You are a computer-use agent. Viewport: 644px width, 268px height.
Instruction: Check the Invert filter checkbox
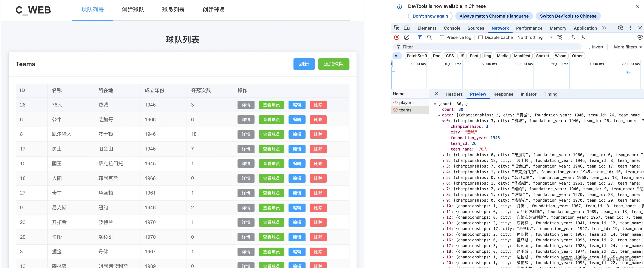click(588, 47)
